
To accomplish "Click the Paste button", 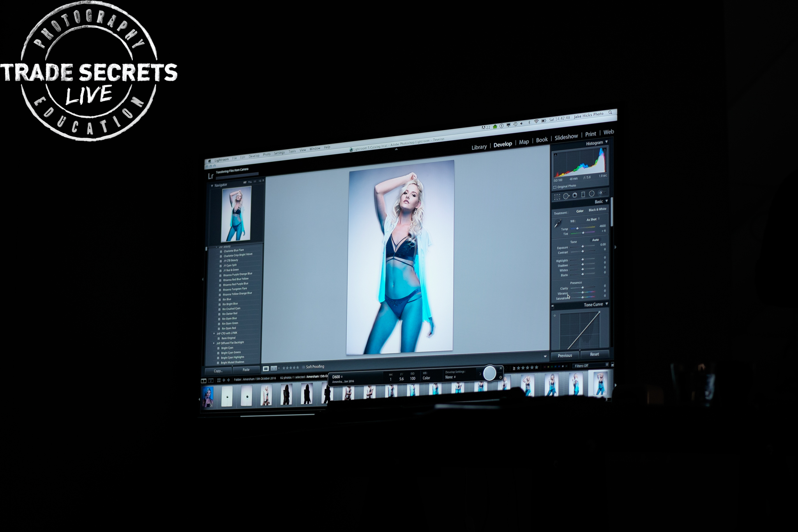I will pos(246,370).
